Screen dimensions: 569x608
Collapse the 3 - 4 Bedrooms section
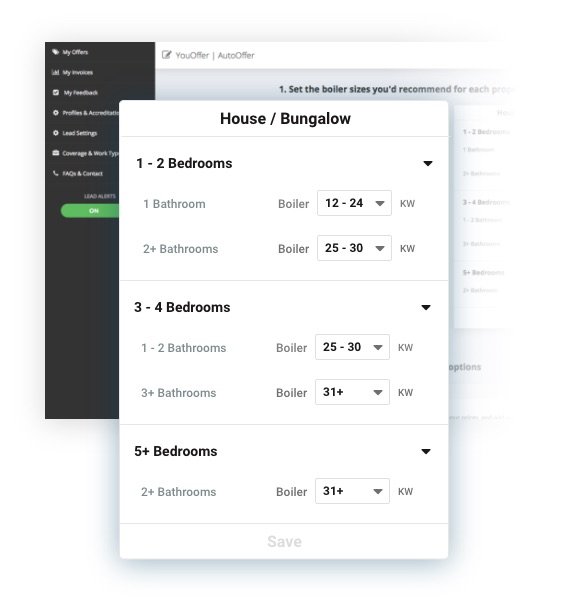[426, 307]
